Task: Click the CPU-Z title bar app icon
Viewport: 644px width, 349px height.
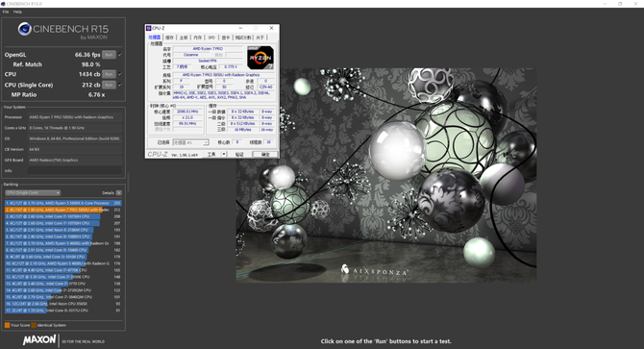Action: click(x=149, y=28)
